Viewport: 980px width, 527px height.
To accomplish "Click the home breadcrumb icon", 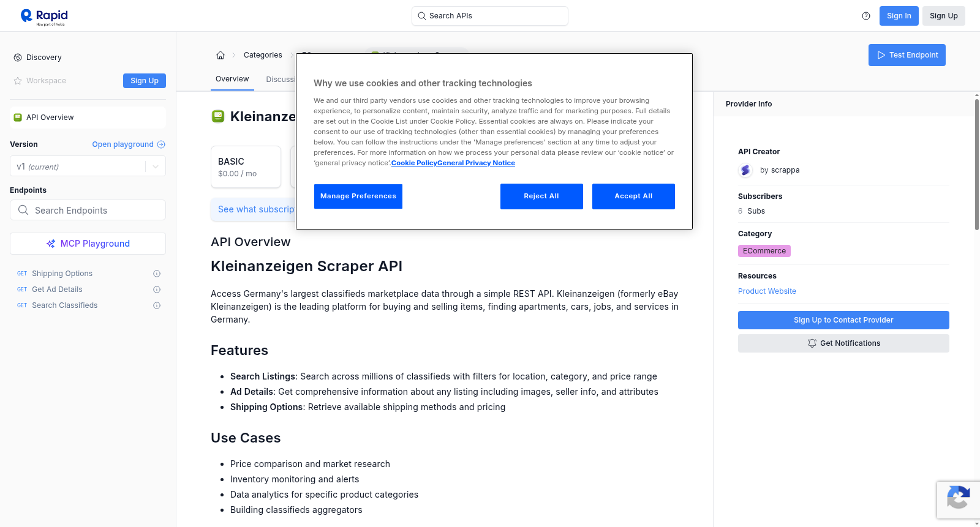I will click(x=221, y=55).
